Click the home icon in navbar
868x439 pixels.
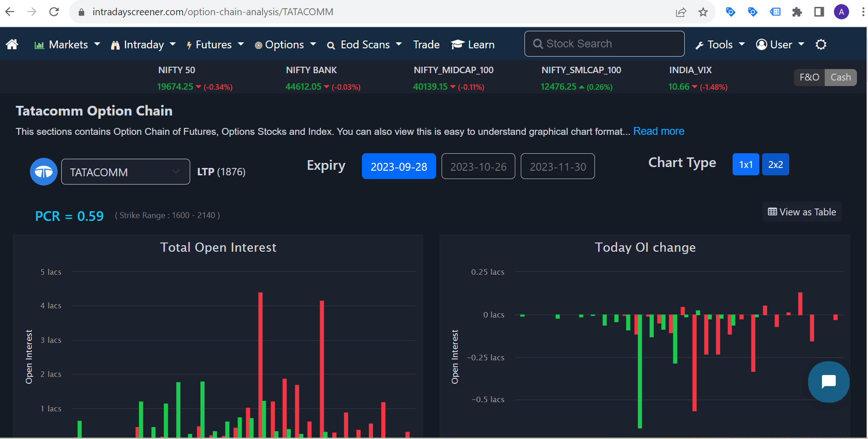pos(12,44)
